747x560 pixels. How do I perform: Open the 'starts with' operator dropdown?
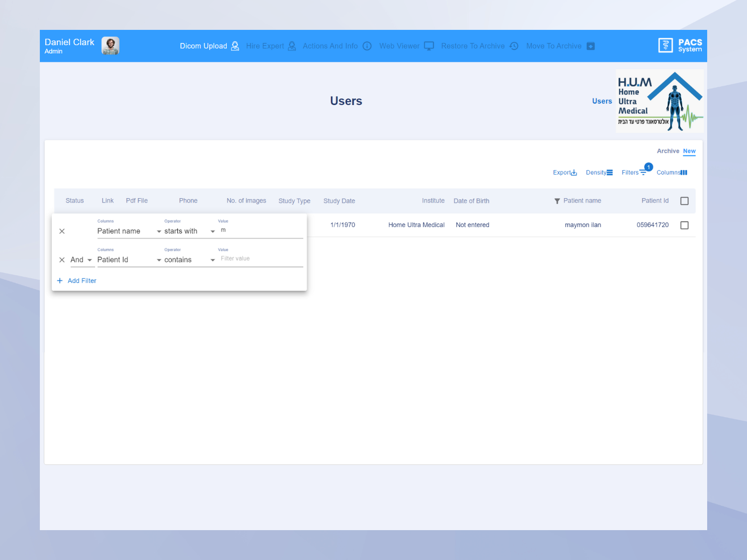[x=190, y=231]
